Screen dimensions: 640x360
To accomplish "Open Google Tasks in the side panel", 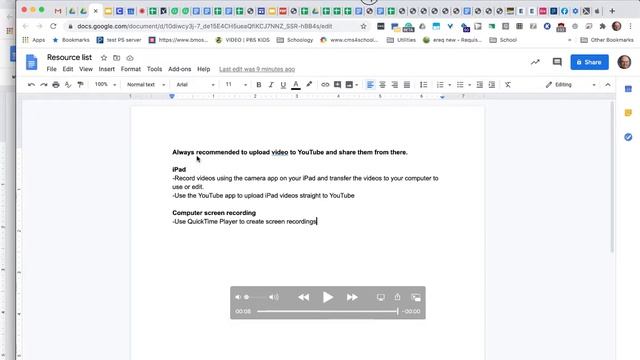I will pos(628,137).
